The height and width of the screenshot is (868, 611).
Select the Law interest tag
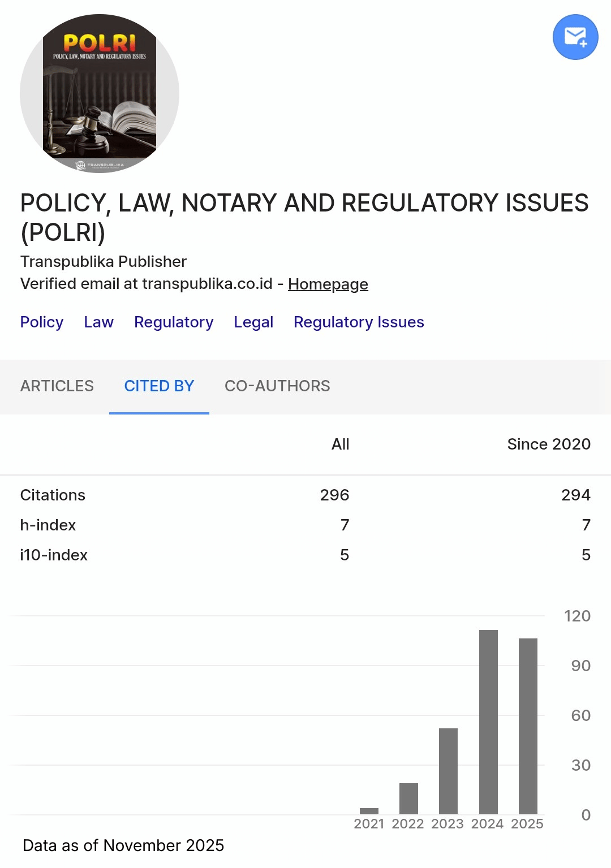tap(98, 322)
